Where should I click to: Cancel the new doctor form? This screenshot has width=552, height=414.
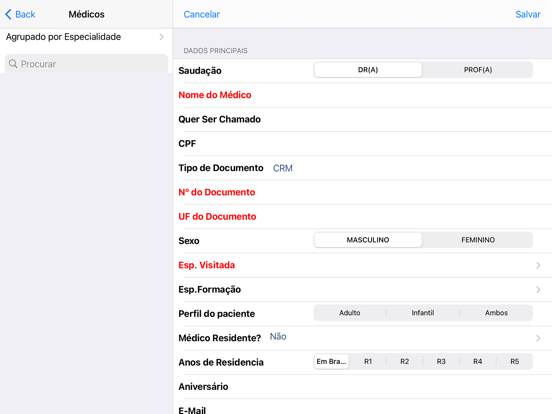201,14
